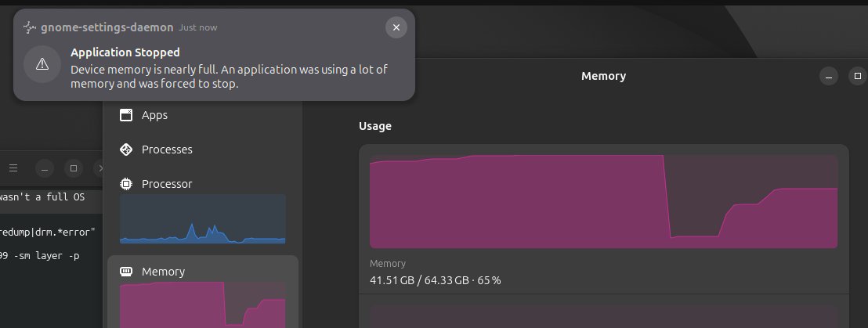
Task: Maximize the Memory monitor window
Action: (858, 77)
